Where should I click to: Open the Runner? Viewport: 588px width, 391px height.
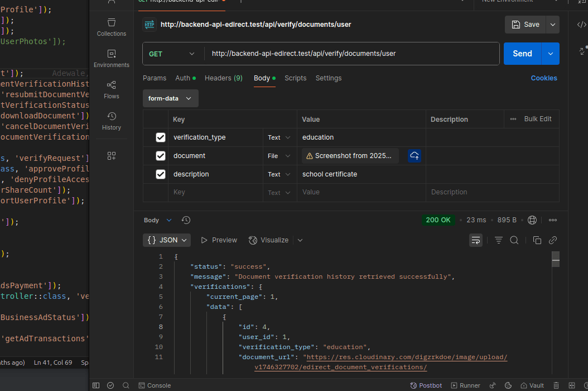[465, 385]
